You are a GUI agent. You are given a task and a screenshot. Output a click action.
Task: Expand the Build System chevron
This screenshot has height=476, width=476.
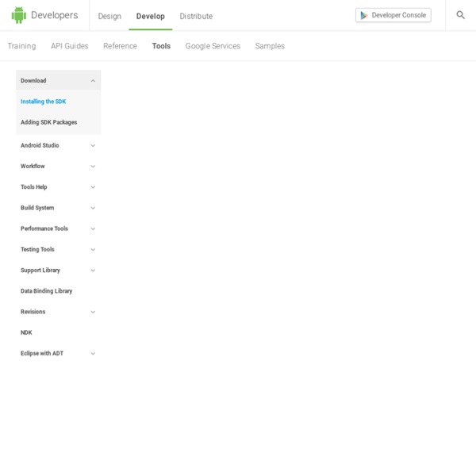pyautogui.click(x=93, y=208)
